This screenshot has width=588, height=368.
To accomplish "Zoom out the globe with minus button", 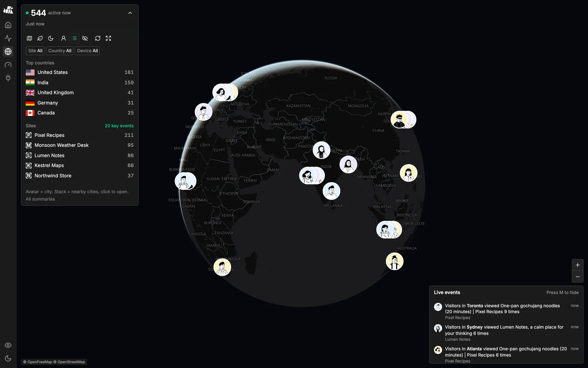I will (578, 277).
